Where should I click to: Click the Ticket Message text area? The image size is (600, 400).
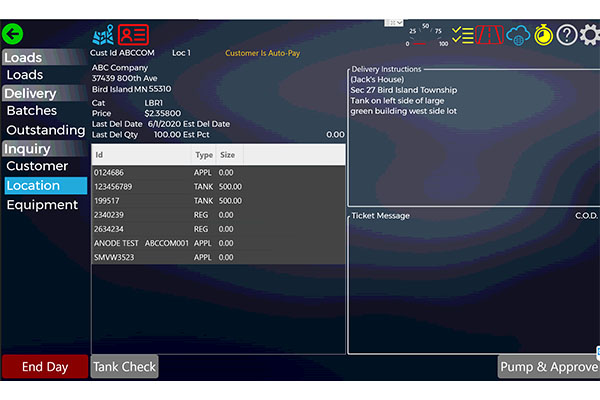[x=470, y=285]
